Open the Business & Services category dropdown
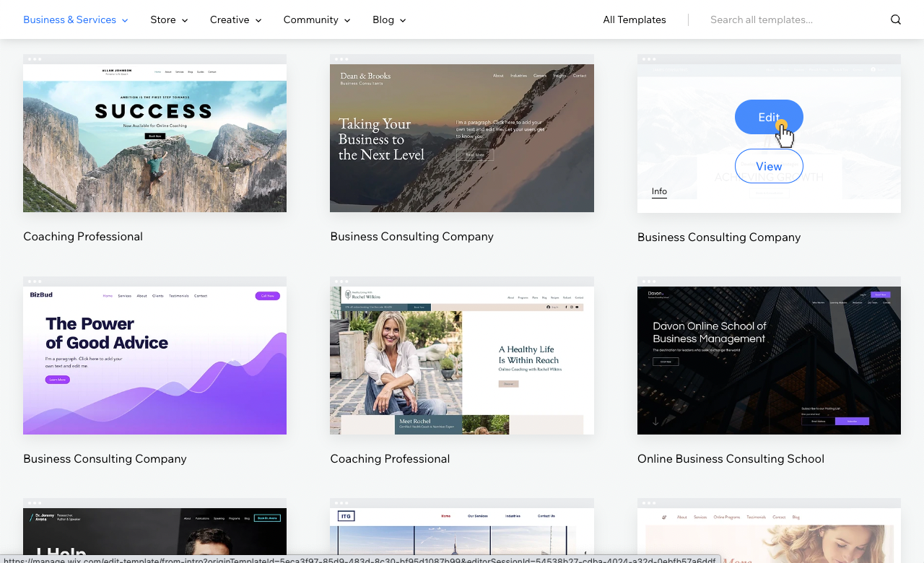The width and height of the screenshot is (924, 563). 76,19
